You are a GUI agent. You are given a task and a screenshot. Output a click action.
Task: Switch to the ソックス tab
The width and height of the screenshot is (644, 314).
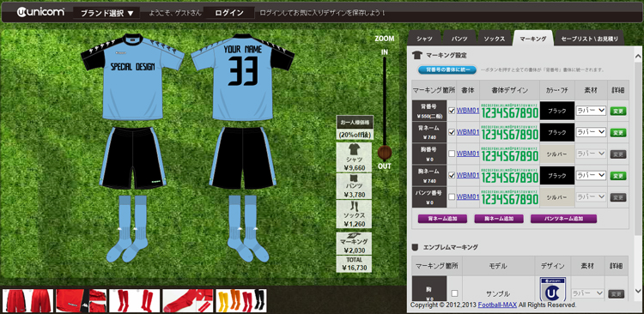click(494, 39)
